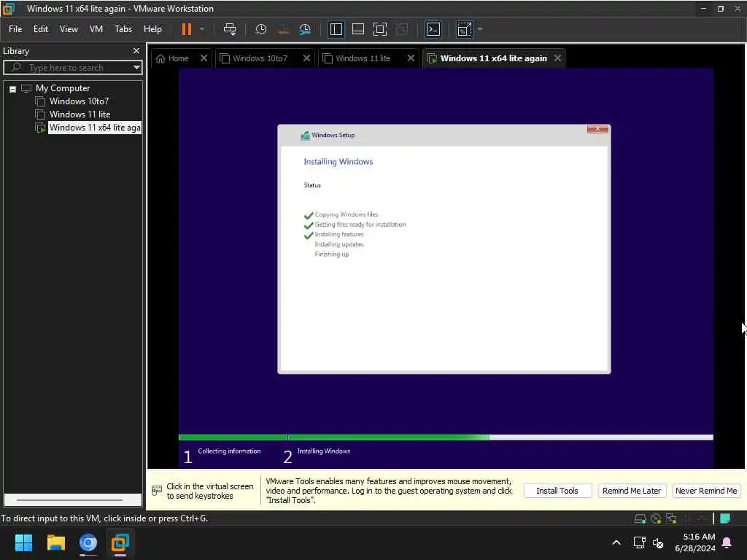Click Never Remind Me

(x=706, y=491)
